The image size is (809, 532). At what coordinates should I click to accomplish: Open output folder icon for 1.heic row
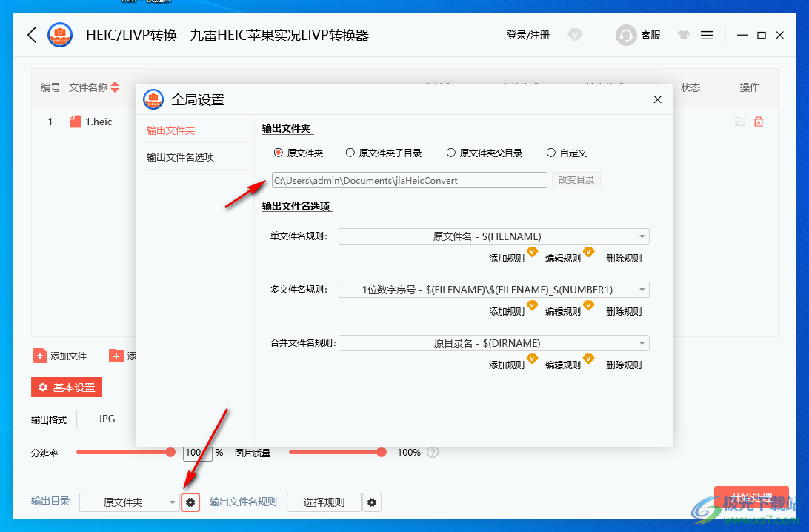[740, 122]
